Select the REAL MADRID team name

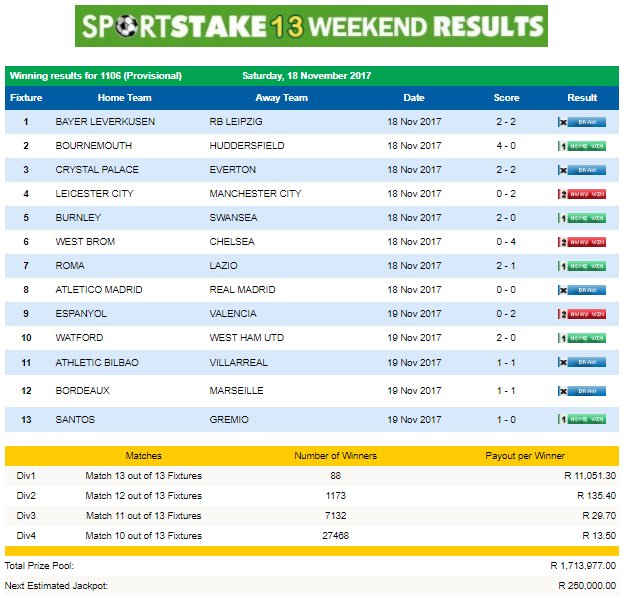pyautogui.click(x=242, y=290)
